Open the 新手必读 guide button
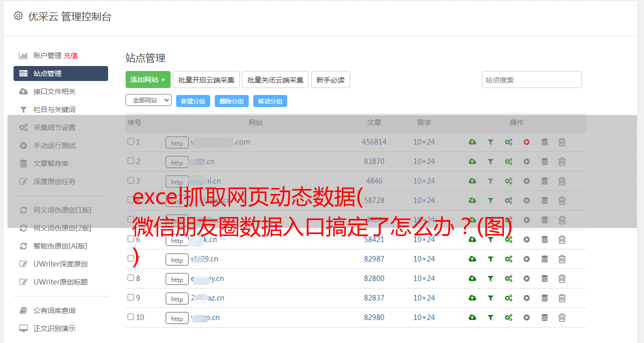 pos(330,79)
